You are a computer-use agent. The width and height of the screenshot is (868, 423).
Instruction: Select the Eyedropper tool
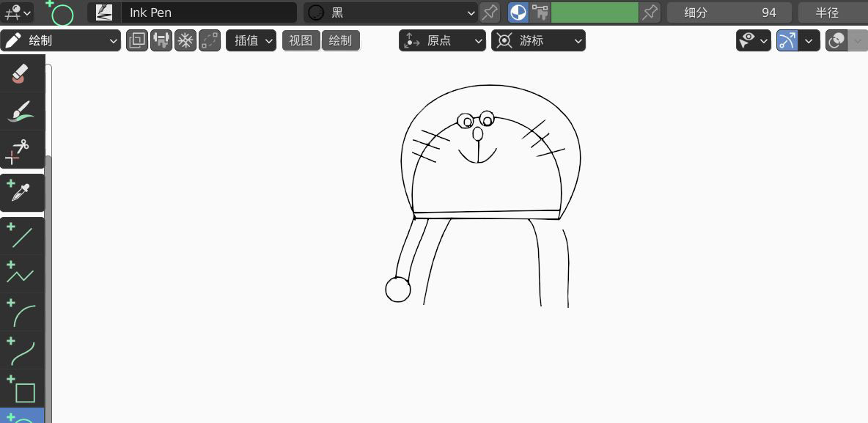click(22, 192)
